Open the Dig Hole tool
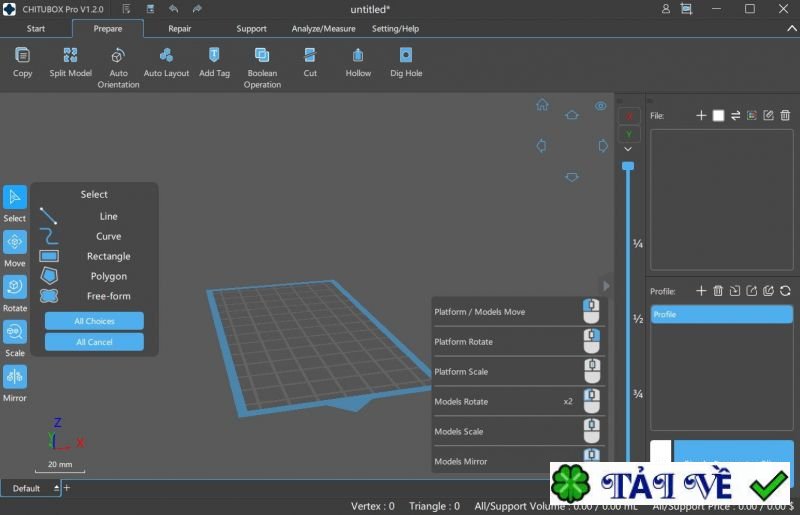 coord(405,61)
